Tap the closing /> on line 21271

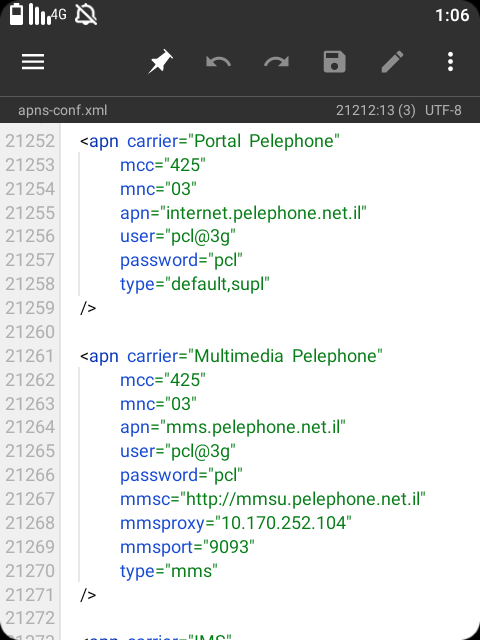(x=88, y=595)
